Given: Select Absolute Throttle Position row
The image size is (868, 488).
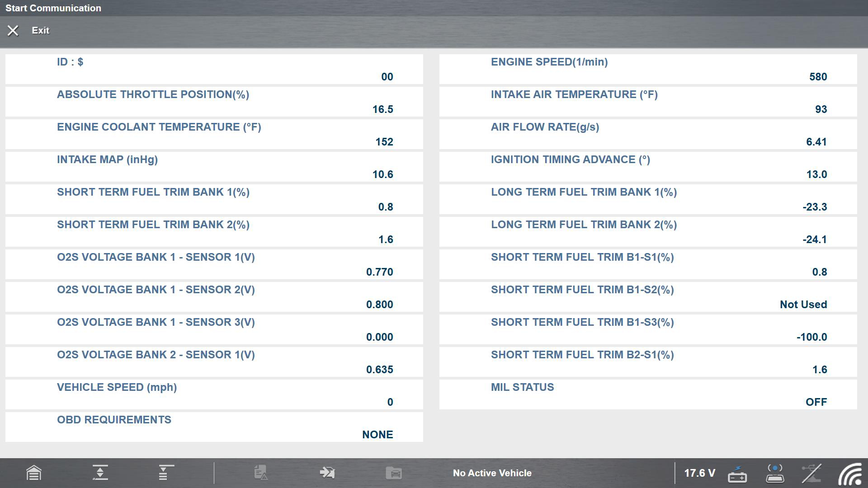Looking at the screenshot, I should 214,102.
